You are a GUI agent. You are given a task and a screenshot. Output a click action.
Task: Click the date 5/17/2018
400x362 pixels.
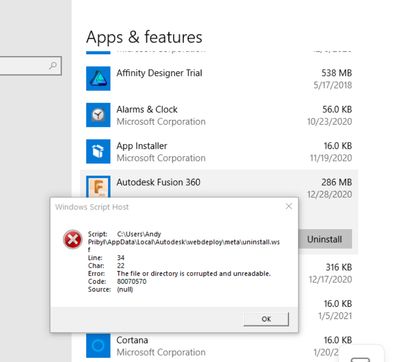(x=333, y=85)
